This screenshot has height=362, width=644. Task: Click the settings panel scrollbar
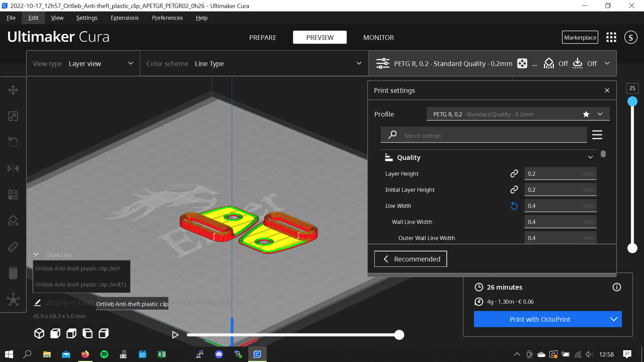click(603, 154)
